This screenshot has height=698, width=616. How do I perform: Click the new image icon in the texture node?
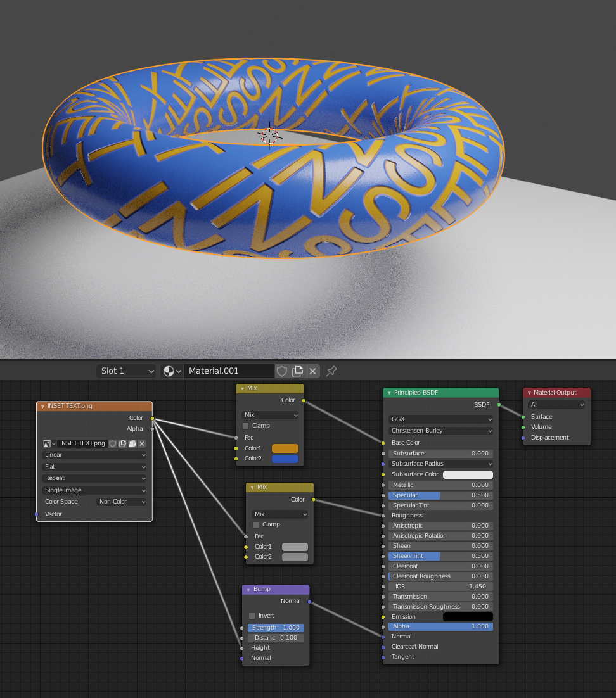point(122,443)
